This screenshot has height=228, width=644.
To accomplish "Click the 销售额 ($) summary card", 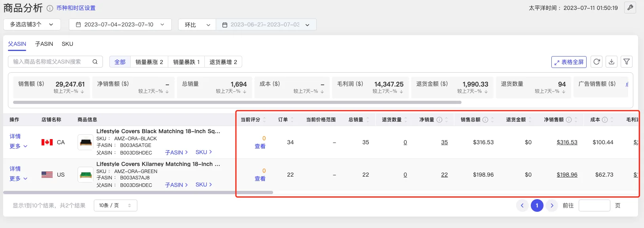I will [52, 87].
